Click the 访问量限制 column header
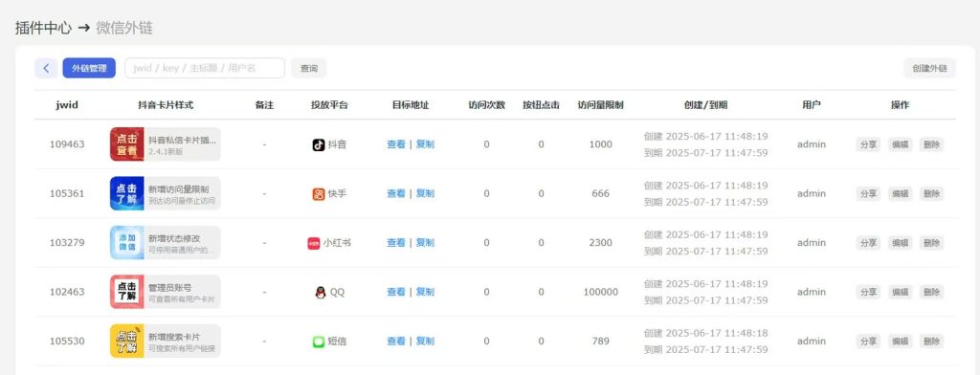The height and width of the screenshot is (375, 980). [x=601, y=105]
